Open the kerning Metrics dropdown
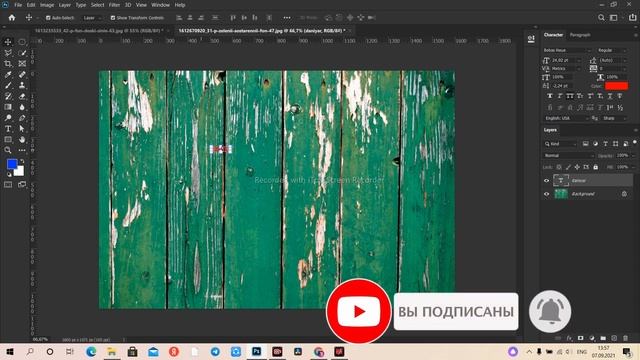Screen dimensions: 640x360 (566, 69)
